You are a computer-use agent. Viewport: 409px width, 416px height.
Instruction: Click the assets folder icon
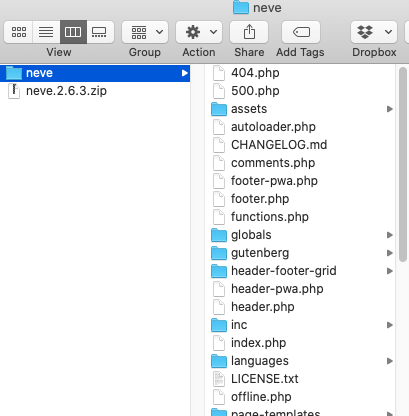click(219, 109)
